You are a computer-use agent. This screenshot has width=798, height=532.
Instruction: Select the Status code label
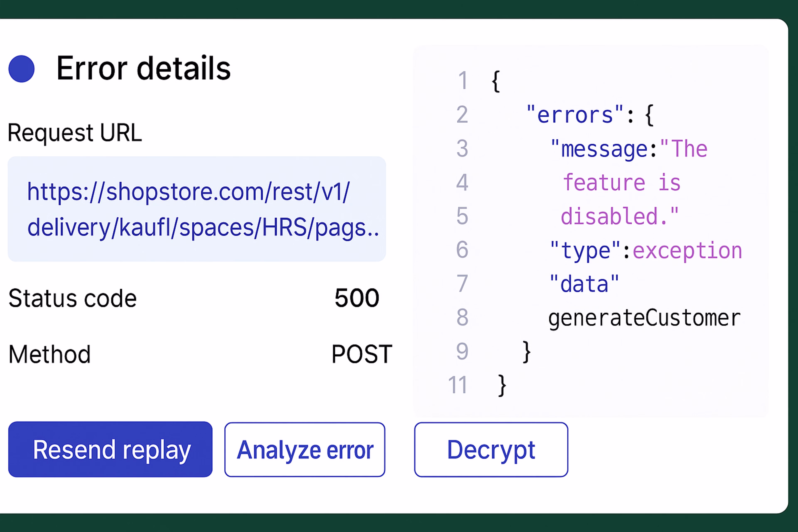pyautogui.click(x=72, y=298)
